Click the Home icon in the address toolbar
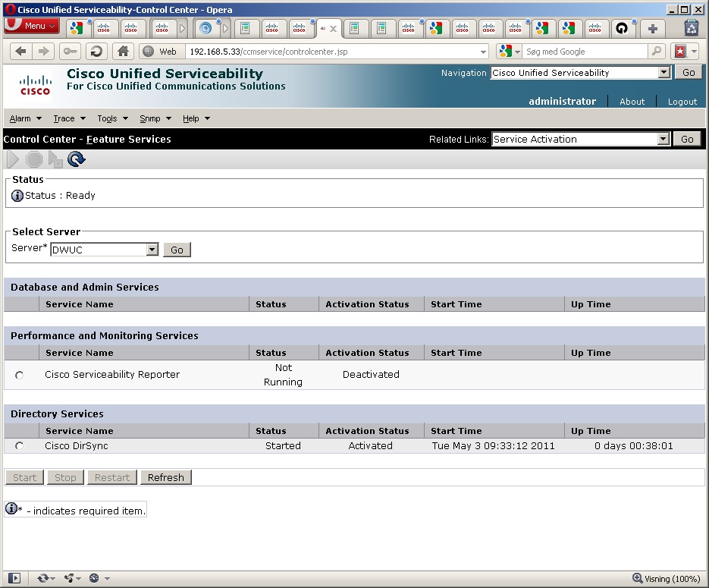 123,52
